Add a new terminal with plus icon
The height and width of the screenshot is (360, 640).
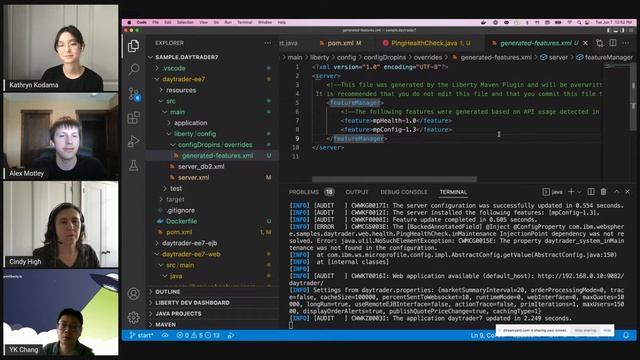point(571,191)
